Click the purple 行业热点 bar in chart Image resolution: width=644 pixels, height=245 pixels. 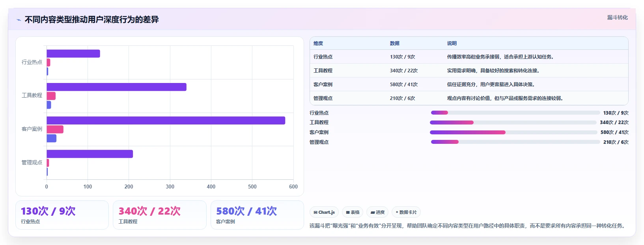tap(73, 54)
